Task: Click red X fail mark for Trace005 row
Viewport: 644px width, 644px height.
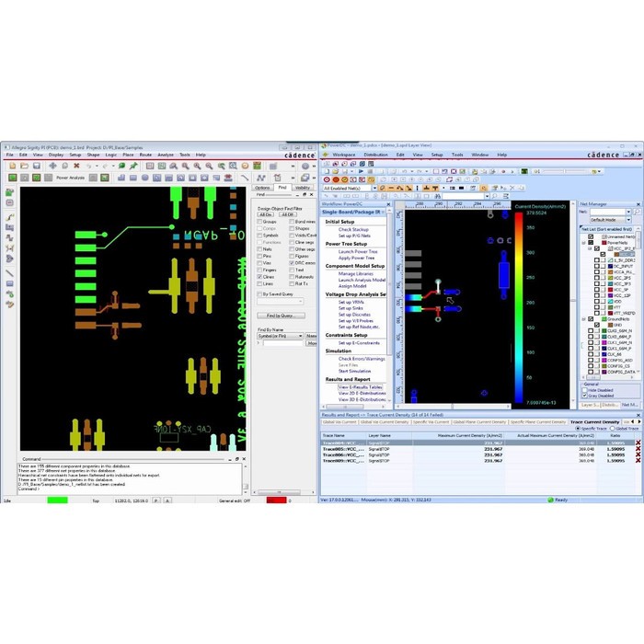Action: pyautogui.click(x=638, y=449)
